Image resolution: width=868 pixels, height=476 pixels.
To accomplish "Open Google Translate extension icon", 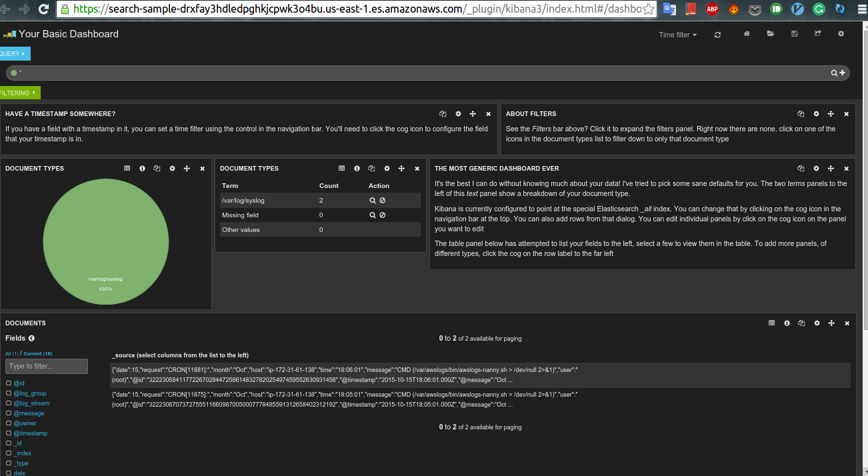I will 670,9.
